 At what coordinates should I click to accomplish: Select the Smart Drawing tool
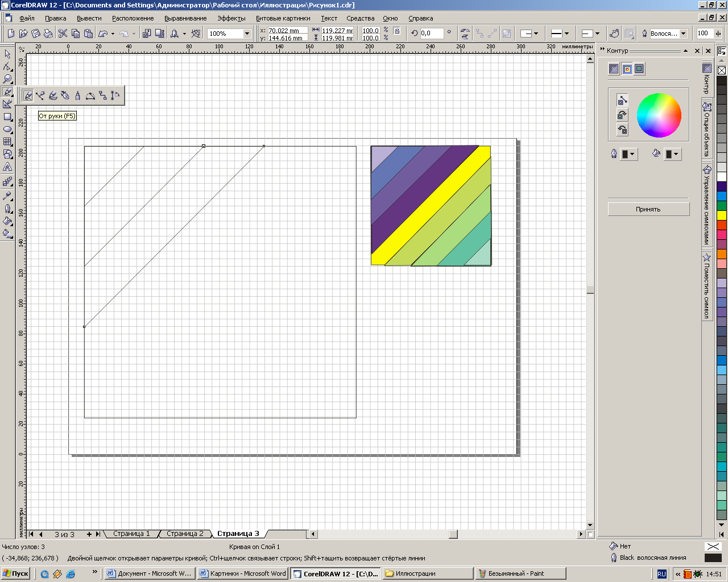point(7,104)
